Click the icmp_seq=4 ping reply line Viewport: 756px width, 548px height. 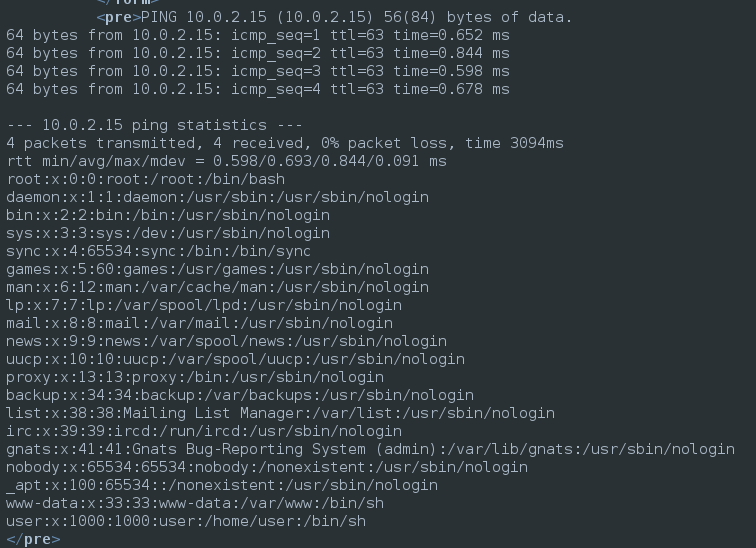(257, 89)
